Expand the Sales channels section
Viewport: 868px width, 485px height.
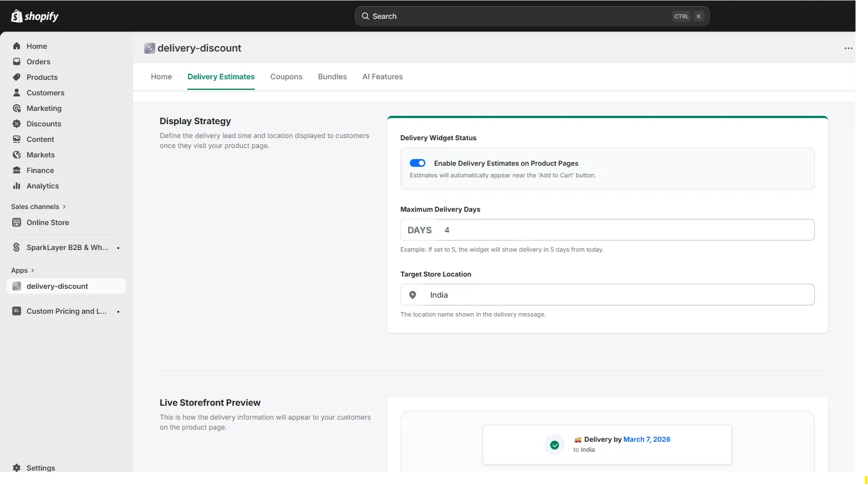coord(64,207)
